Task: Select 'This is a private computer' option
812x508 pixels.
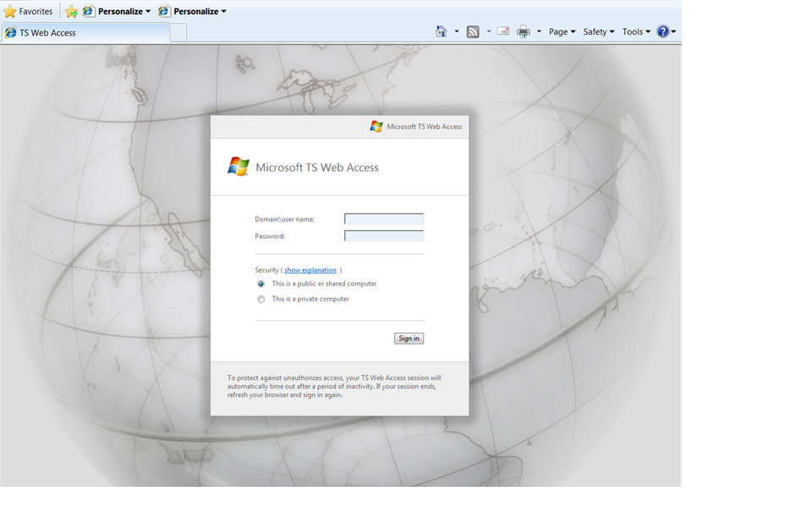Action: click(261, 300)
